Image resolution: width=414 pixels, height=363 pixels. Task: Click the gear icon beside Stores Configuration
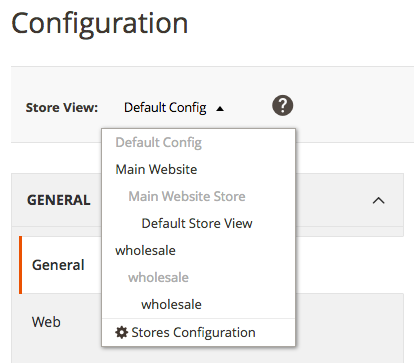(x=121, y=332)
